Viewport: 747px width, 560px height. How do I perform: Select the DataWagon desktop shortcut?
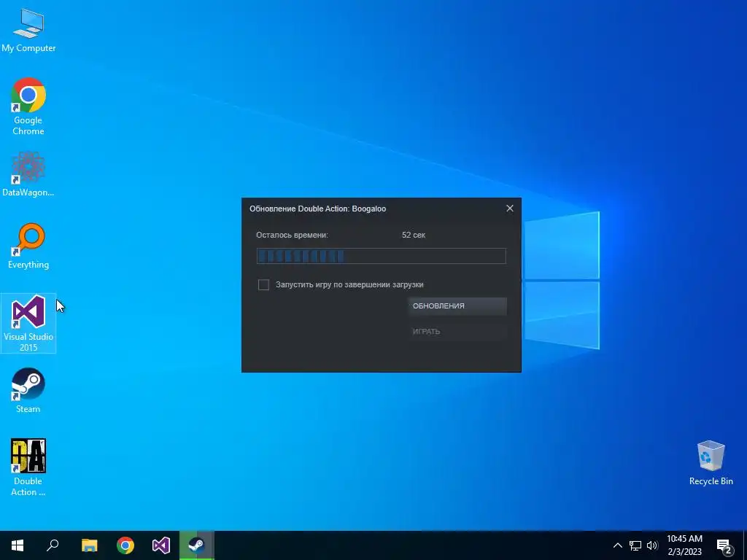coord(28,174)
